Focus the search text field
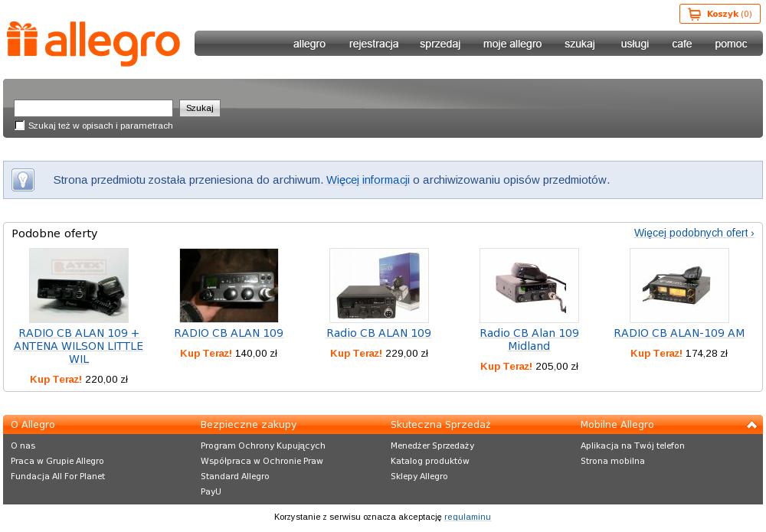 pos(93,108)
